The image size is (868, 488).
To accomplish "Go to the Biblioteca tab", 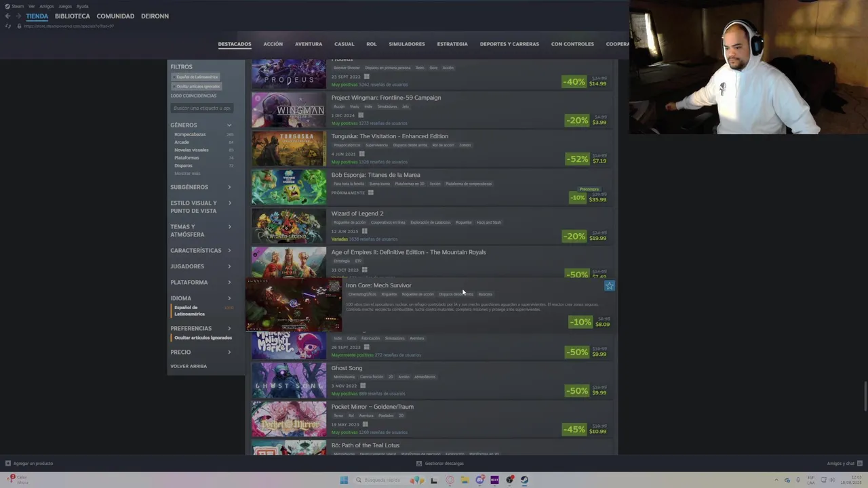I will point(73,16).
